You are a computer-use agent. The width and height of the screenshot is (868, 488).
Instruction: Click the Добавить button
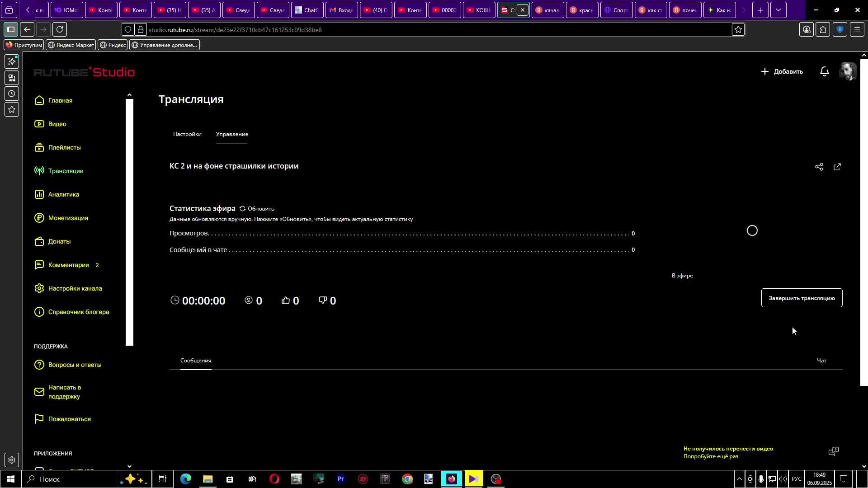(x=782, y=71)
